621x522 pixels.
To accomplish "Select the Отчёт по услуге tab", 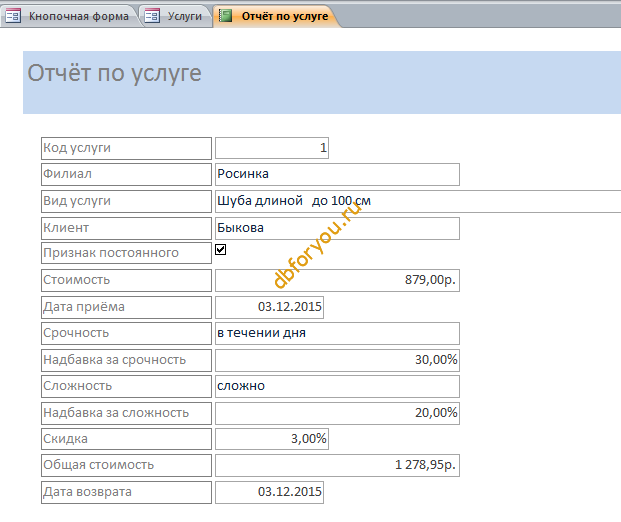I will click(x=277, y=16).
